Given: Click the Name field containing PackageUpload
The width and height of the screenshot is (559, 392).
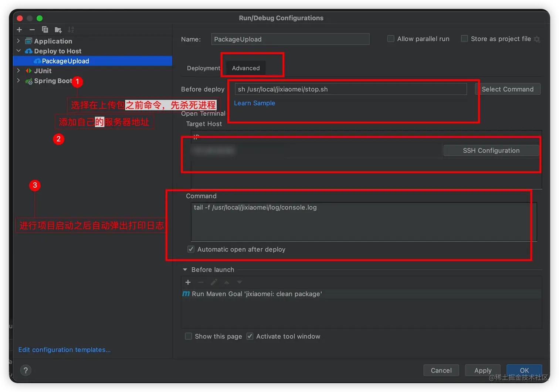Looking at the screenshot, I should pyautogui.click(x=290, y=39).
